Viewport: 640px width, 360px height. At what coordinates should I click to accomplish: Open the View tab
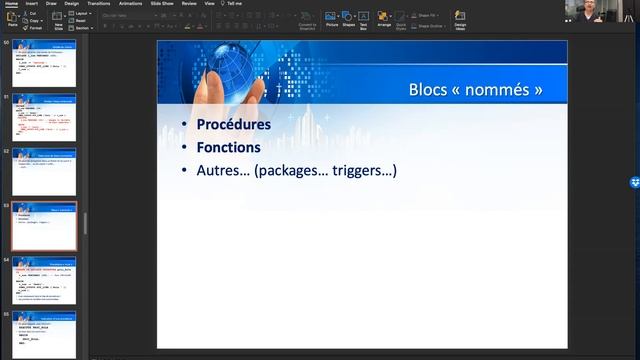pos(209,4)
